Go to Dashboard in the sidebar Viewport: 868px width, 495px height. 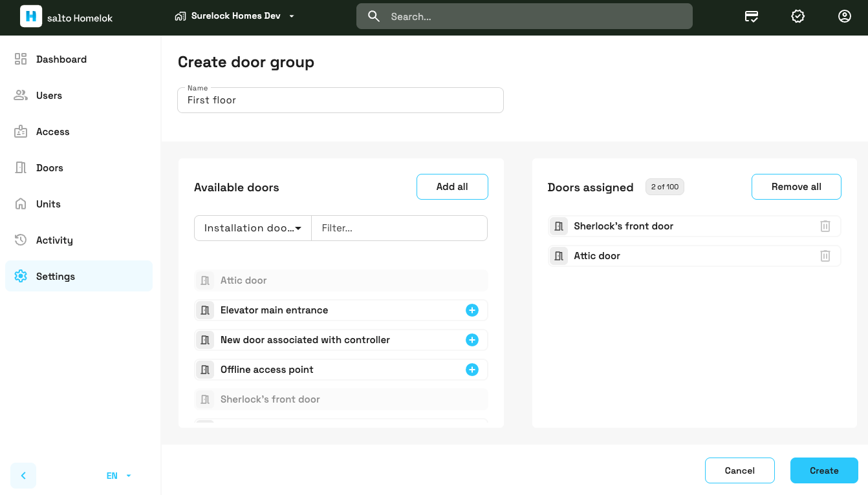pyautogui.click(x=79, y=59)
